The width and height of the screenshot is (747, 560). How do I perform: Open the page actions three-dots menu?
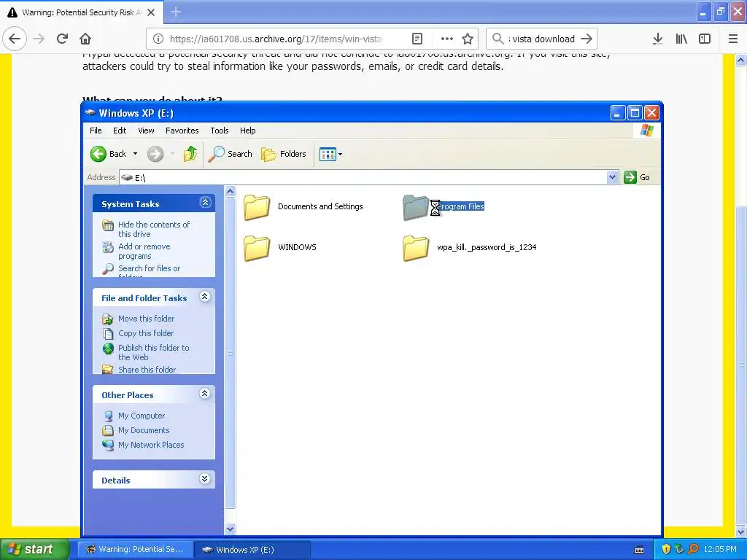click(x=447, y=39)
